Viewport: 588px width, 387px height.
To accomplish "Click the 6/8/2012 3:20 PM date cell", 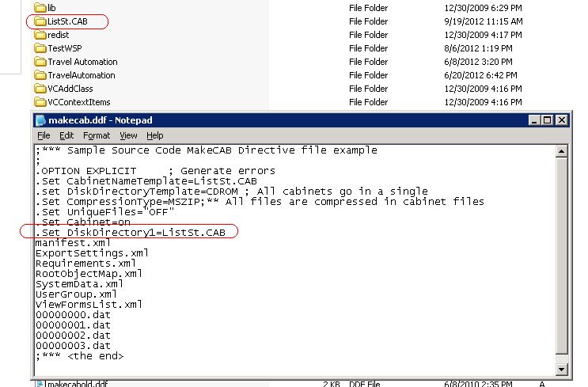I will click(478, 62).
